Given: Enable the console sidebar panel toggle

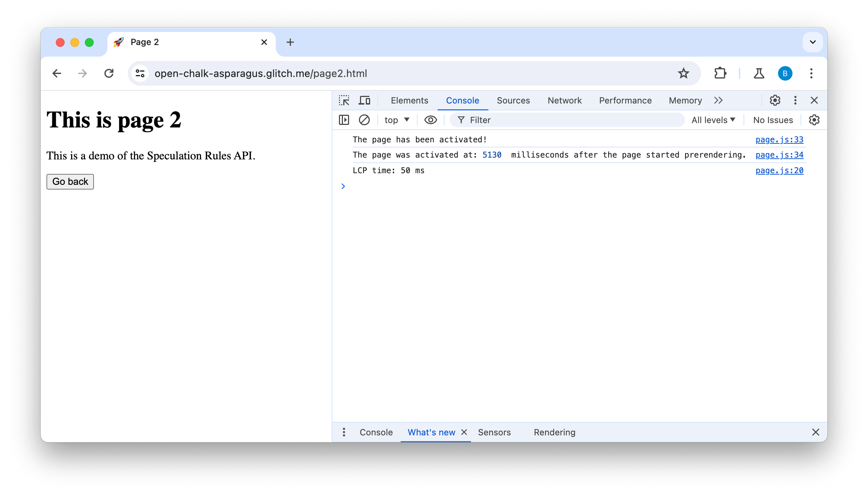Looking at the screenshot, I should tap(344, 119).
